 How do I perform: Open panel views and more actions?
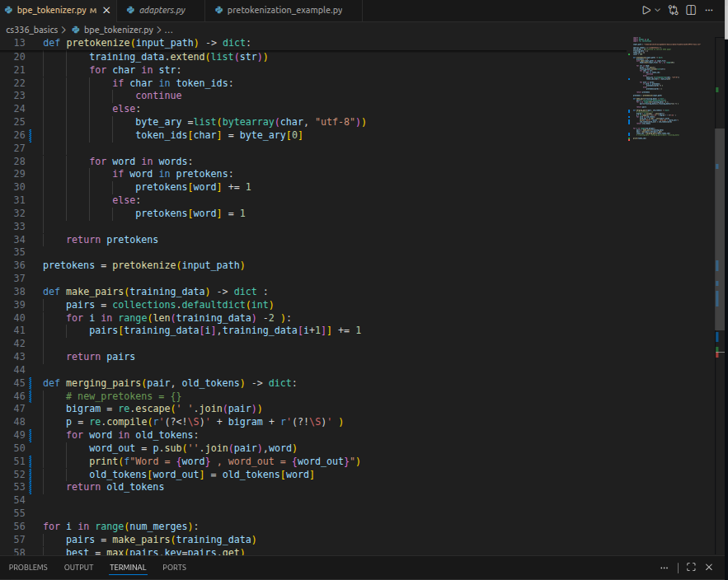[x=664, y=568]
